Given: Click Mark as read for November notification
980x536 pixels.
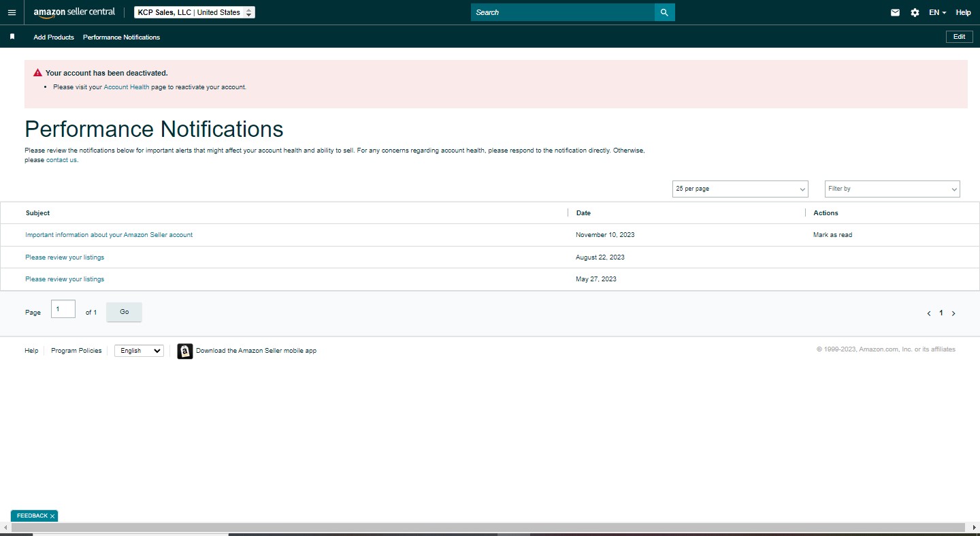Looking at the screenshot, I should click(832, 235).
